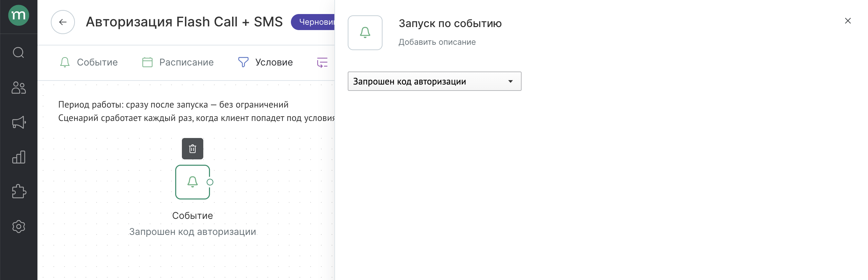
Task: Add a Расписание block from toolbar
Action: (x=178, y=62)
